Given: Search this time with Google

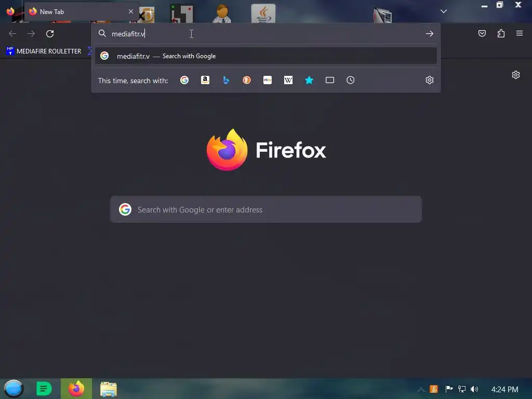Looking at the screenshot, I should pyautogui.click(x=184, y=80).
